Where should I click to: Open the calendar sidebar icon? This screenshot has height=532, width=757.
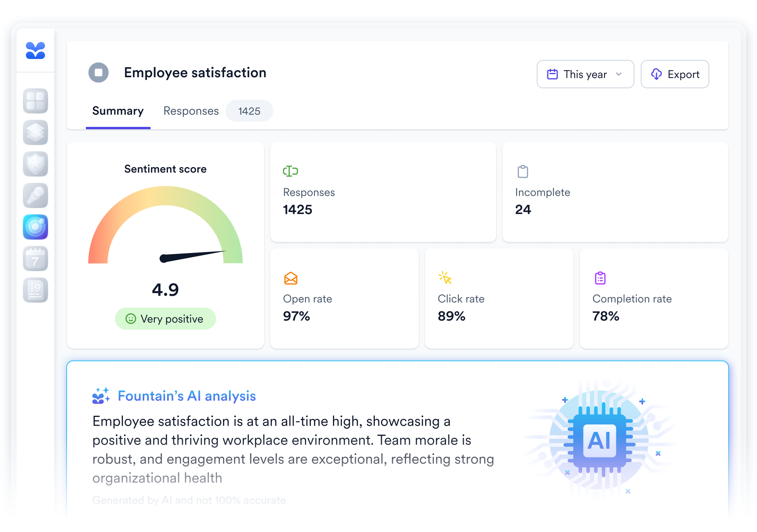[x=35, y=259]
